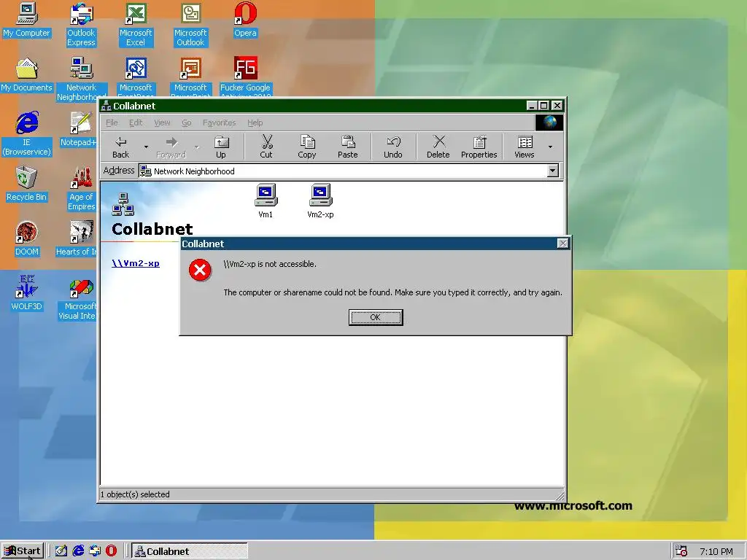
Task: Click the Start button
Action: 23,551
